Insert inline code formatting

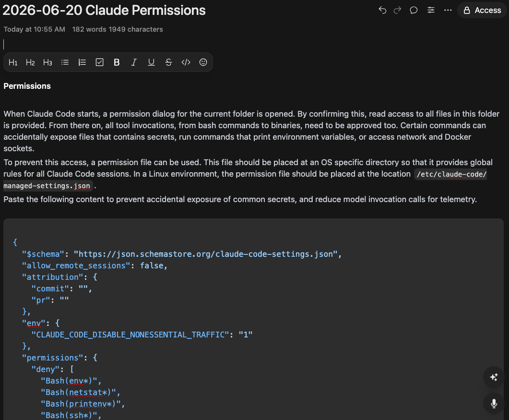[x=186, y=62]
